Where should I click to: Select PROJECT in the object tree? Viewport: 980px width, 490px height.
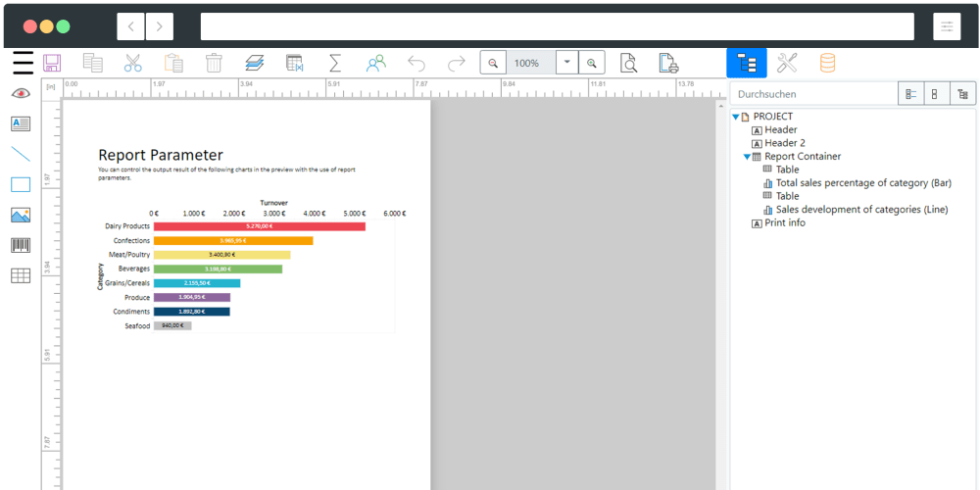(773, 117)
